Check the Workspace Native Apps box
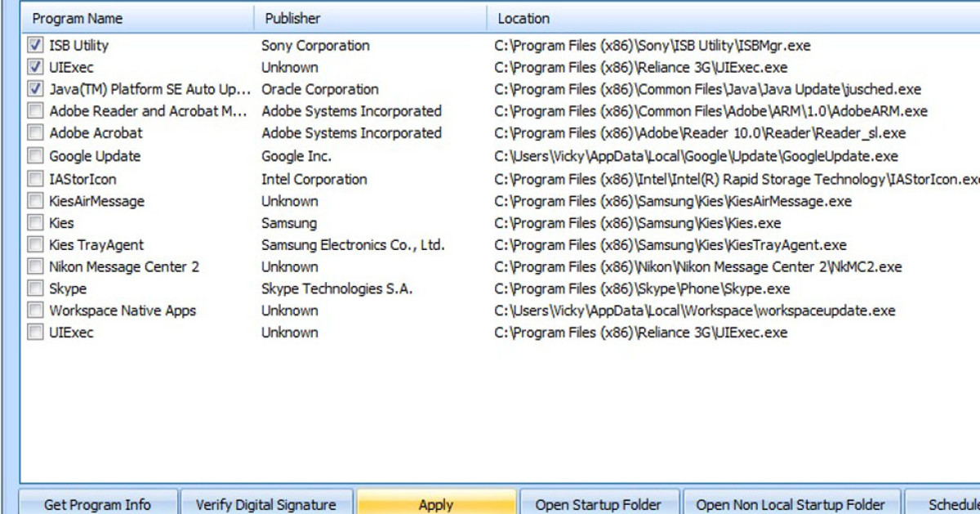Viewport: 980px width, 514px height. 35,311
